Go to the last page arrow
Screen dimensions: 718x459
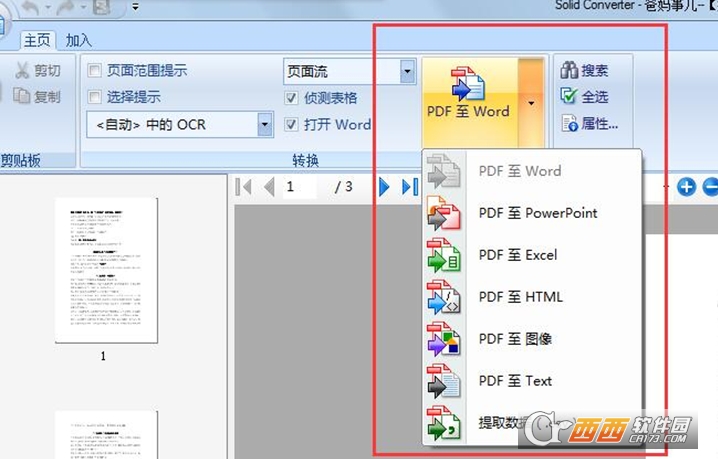pos(410,187)
